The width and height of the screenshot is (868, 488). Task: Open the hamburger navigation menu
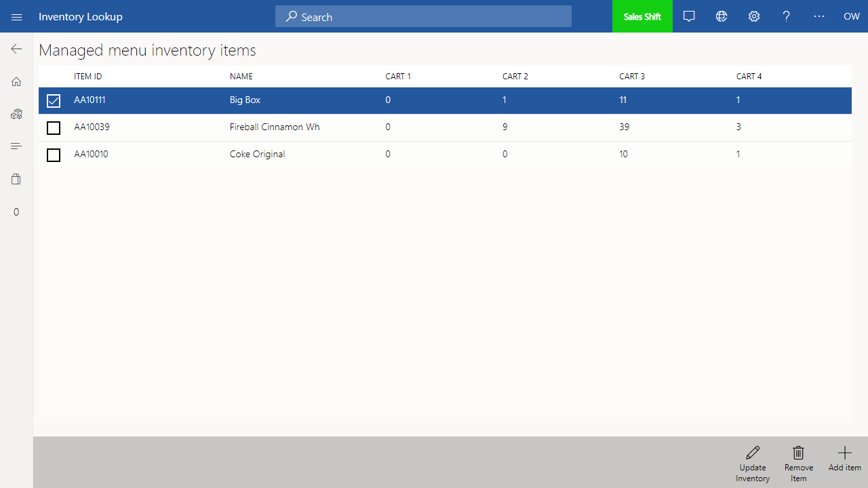click(16, 17)
